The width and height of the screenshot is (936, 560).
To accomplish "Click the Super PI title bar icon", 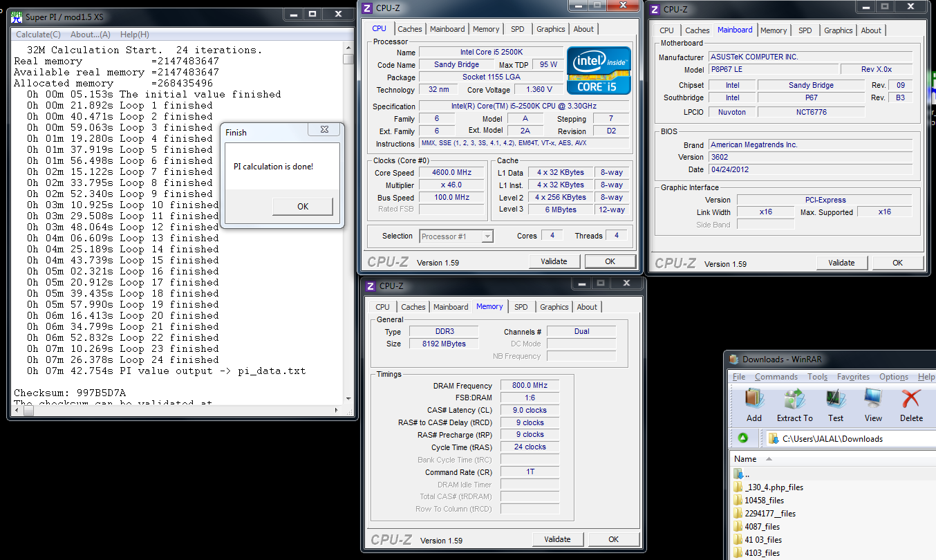I will [x=16, y=16].
